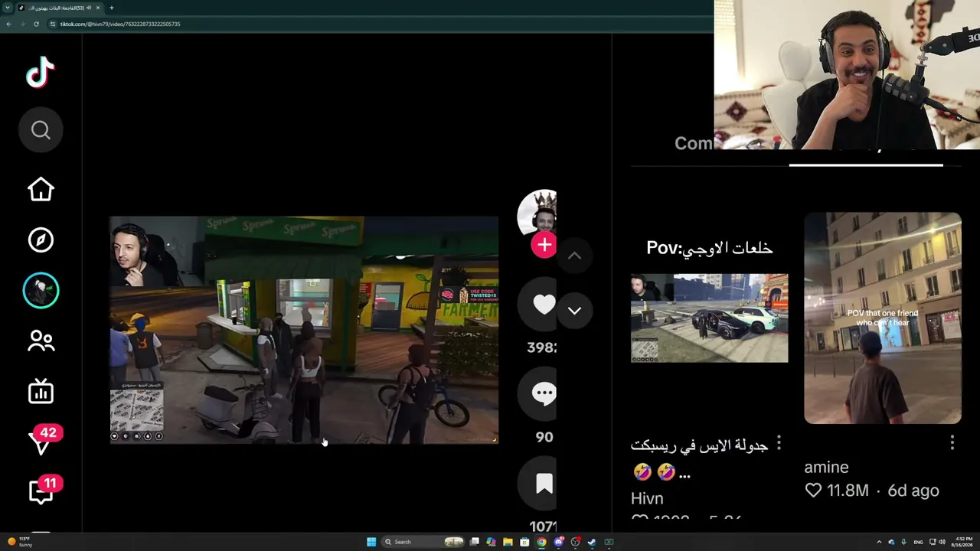Viewport: 980px width, 551px height.
Task: Open the Friends page in sidebar
Action: click(41, 341)
